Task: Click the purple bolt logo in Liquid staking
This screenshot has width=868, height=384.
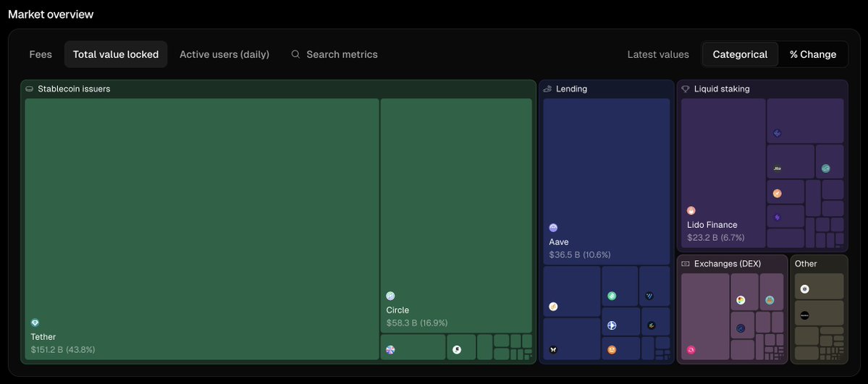Action: pos(778,218)
